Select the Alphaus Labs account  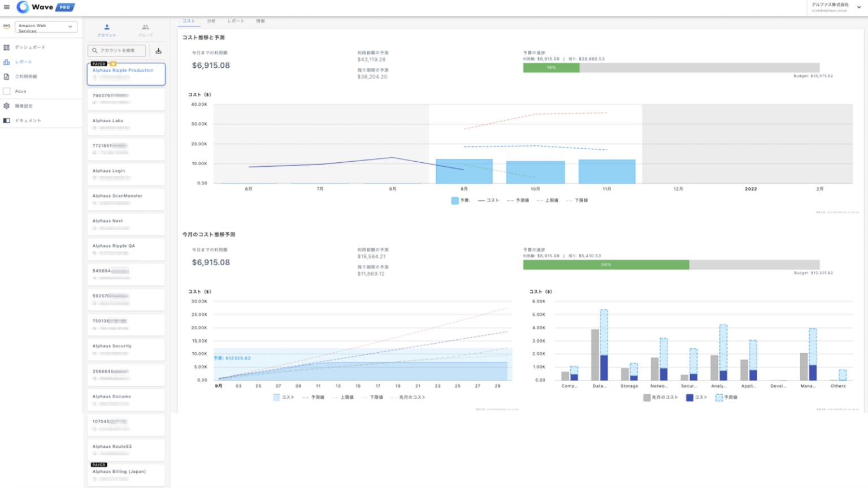coord(126,124)
